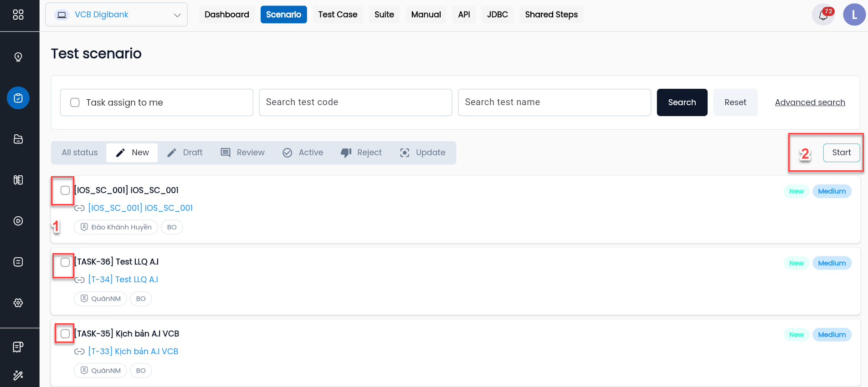Select the IOS_SC_001 scenario checkbox
The width and height of the screenshot is (868, 387).
pos(65,190)
